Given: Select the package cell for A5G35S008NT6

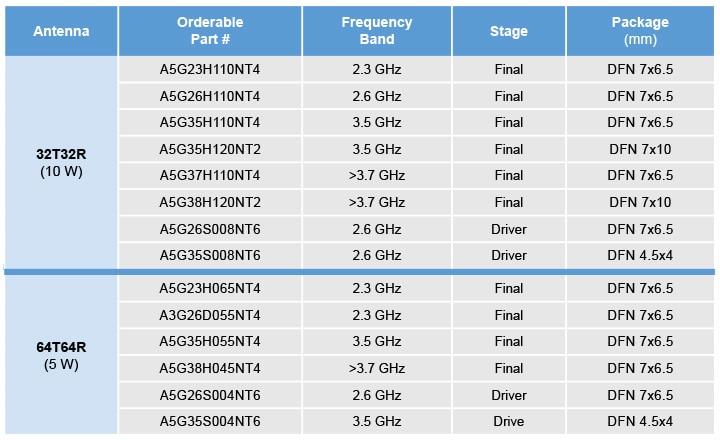Looking at the screenshot, I should [x=640, y=255].
